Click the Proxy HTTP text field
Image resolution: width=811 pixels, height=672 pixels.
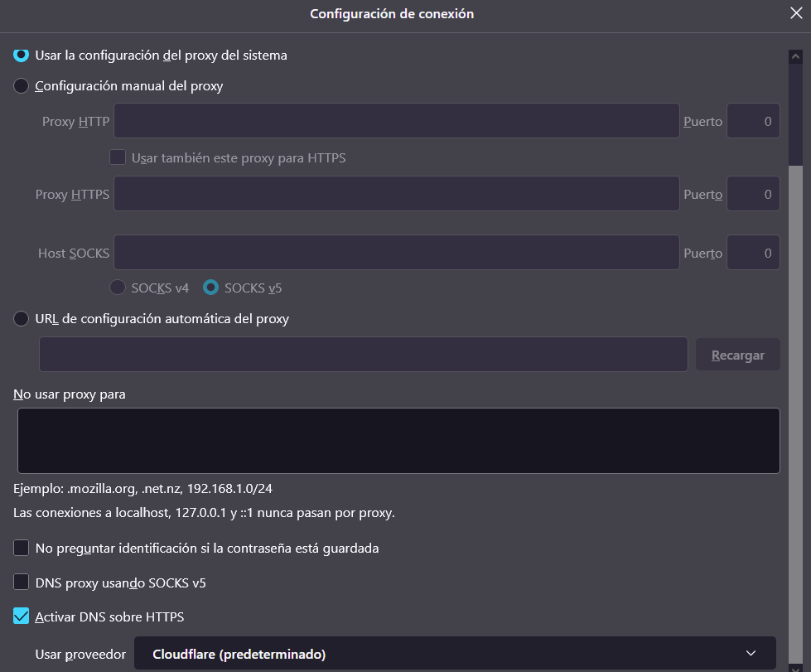click(x=396, y=121)
